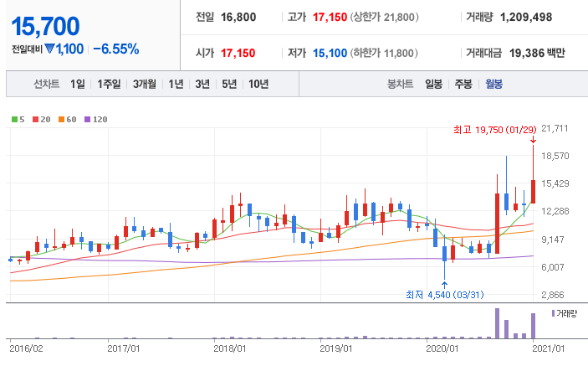Click the 12,288 price axis label
The height and width of the screenshot is (366, 588).
click(555, 211)
